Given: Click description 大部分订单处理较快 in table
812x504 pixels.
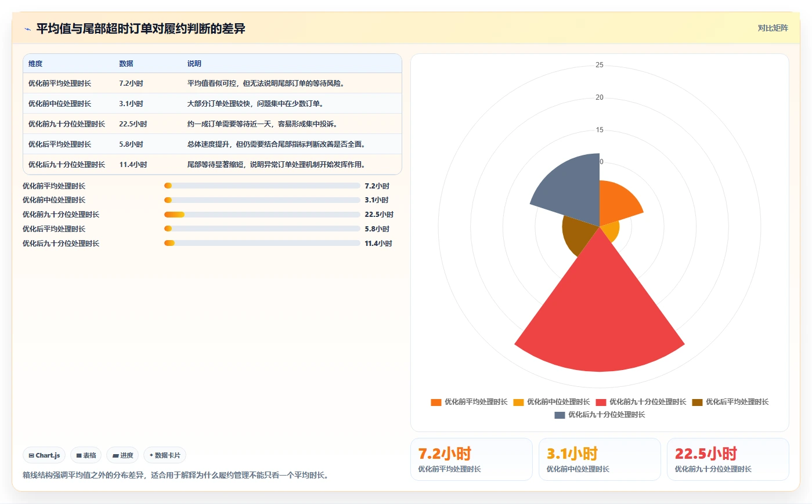Looking at the screenshot, I should pyautogui.click(x=256, y=104).
